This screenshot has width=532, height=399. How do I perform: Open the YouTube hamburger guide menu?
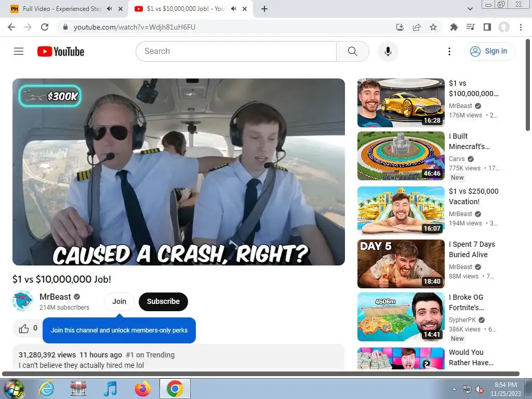pos(19,51)
